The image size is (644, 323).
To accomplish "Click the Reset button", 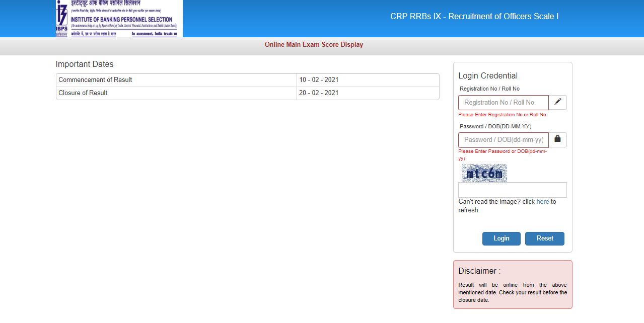I will (x=544, y=238).
